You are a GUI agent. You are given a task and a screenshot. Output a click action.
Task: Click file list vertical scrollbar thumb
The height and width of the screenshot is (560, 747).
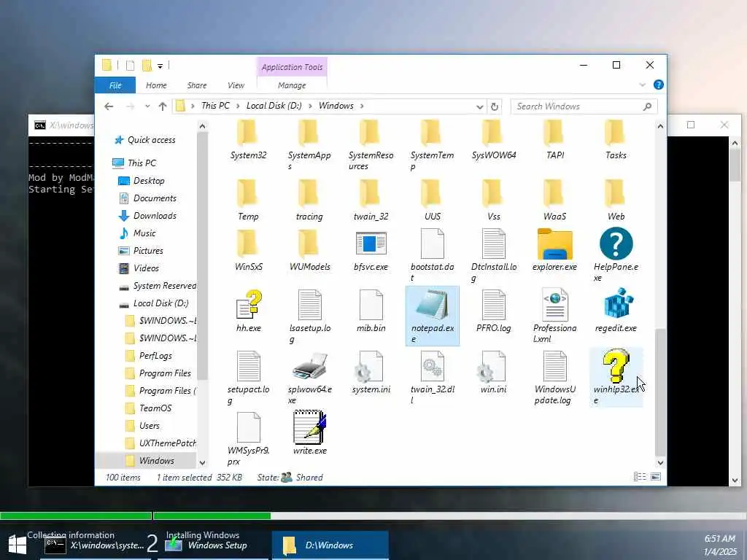pos(659,392)
